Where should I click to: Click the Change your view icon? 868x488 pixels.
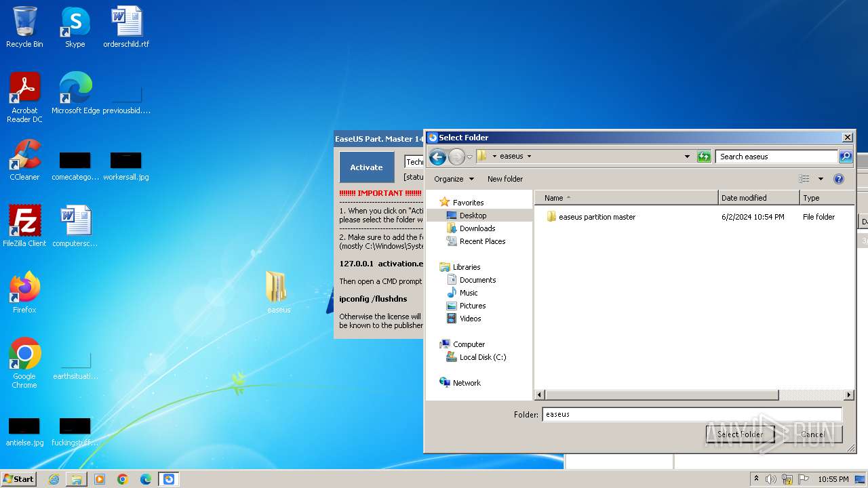point(804,179)
